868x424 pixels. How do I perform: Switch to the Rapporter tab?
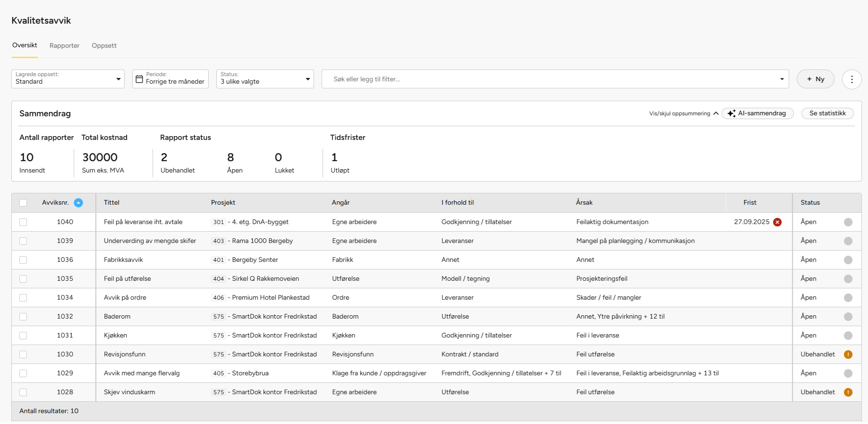pos(64,46)
